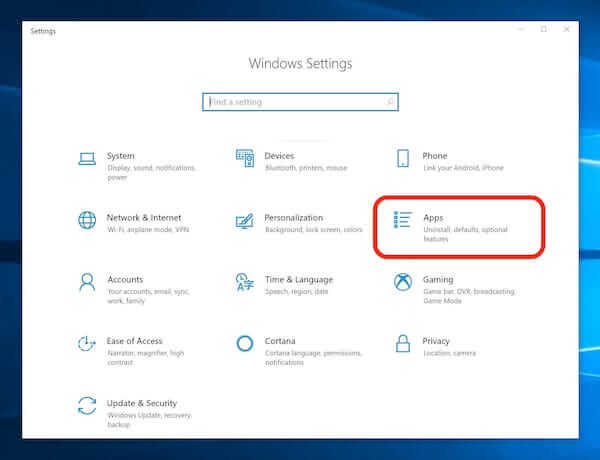The image size is (600, 460).
Task: Open the Phone icon
Action: (403, 158)
